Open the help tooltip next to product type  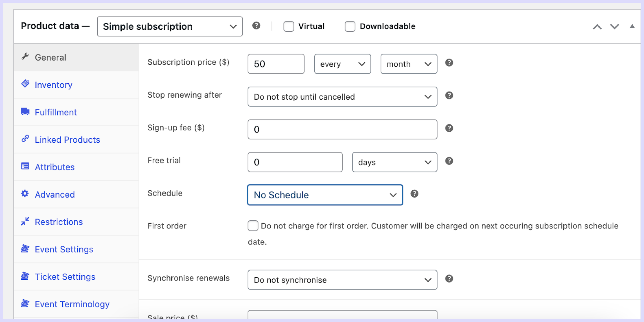coord(256,26)
